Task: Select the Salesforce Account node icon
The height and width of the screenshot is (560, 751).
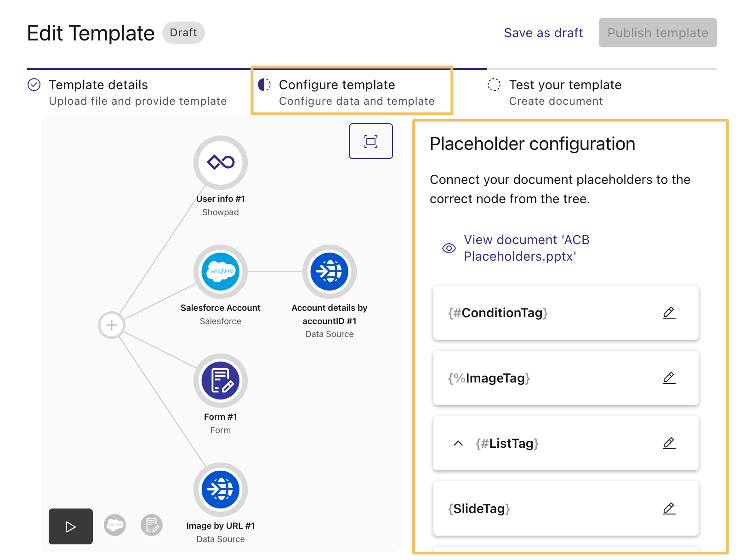Action: [x=221, y=271]
